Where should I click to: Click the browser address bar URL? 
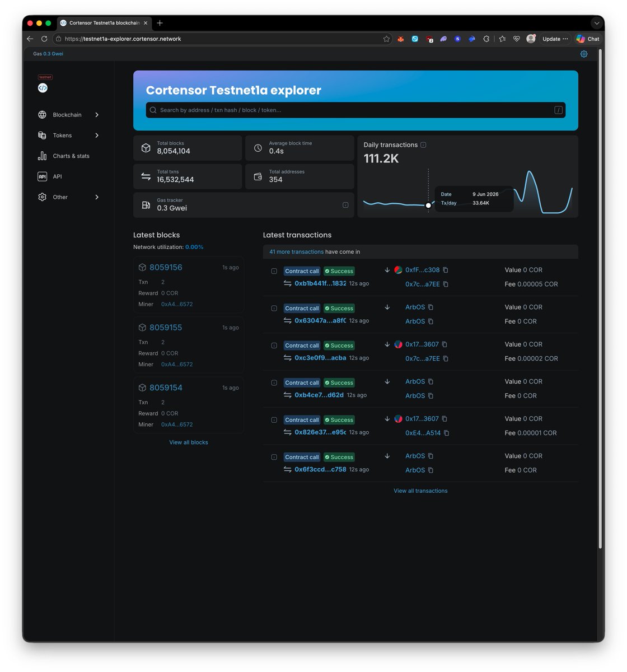123,39
